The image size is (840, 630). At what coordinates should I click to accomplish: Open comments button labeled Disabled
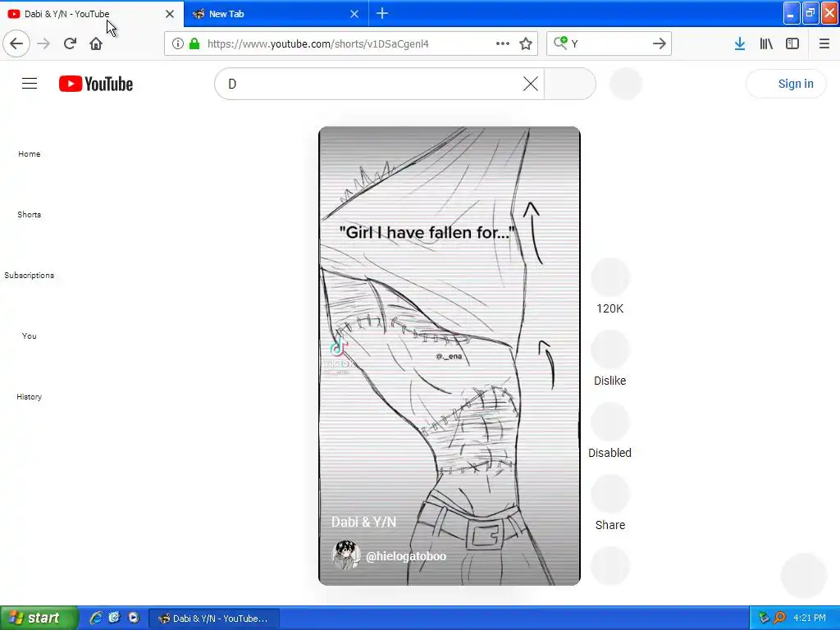609,422
